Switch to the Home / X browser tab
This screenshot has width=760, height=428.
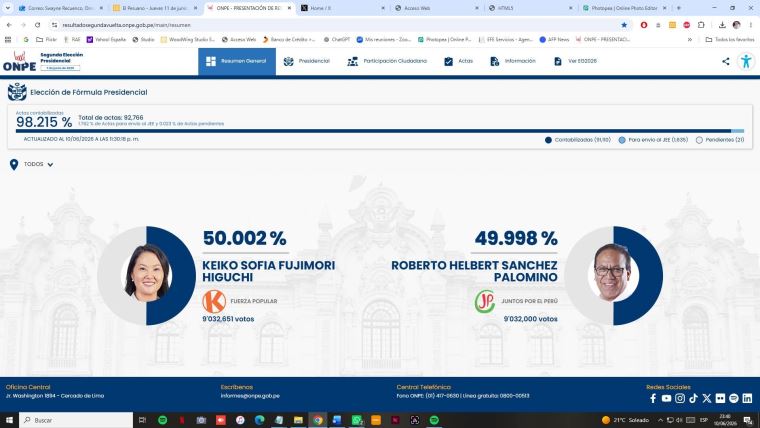pos(343,8)
